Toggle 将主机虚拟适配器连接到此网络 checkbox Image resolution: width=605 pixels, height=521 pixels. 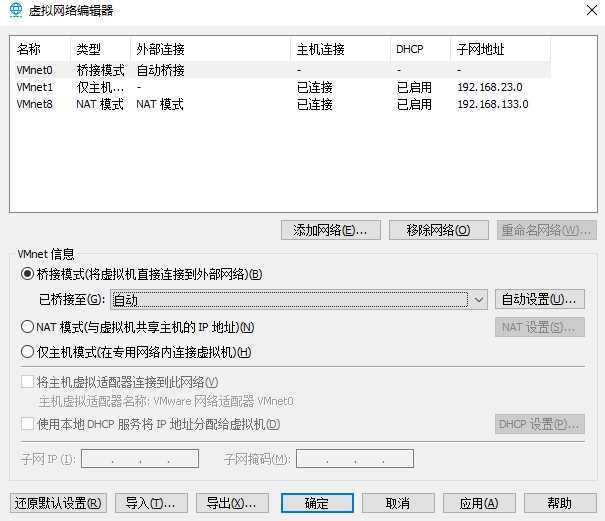pyautogui.click(x=27, y=382)
